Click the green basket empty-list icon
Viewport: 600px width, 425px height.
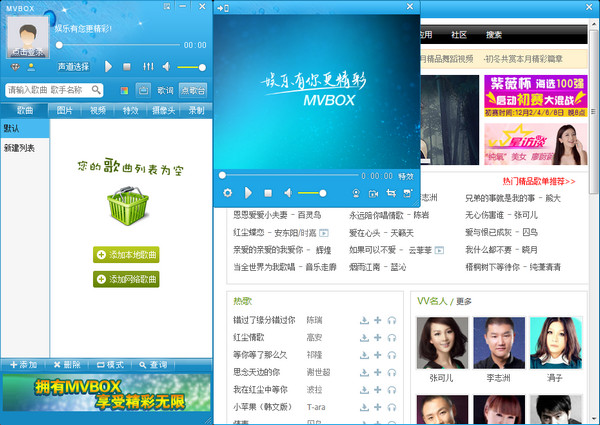pyautogui.click(x=126, y=206)
